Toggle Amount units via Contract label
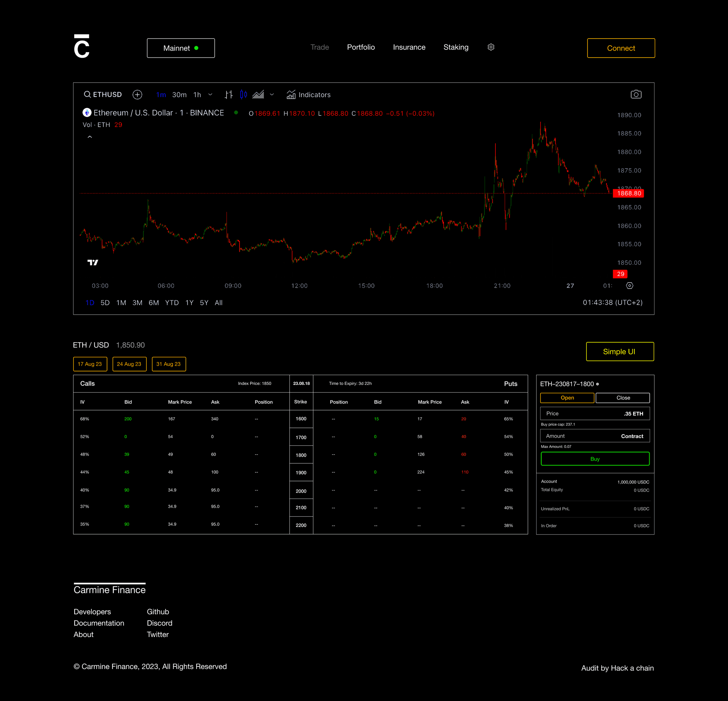The width and height of the screenshot is (728, 701). [x=632, y=436]
